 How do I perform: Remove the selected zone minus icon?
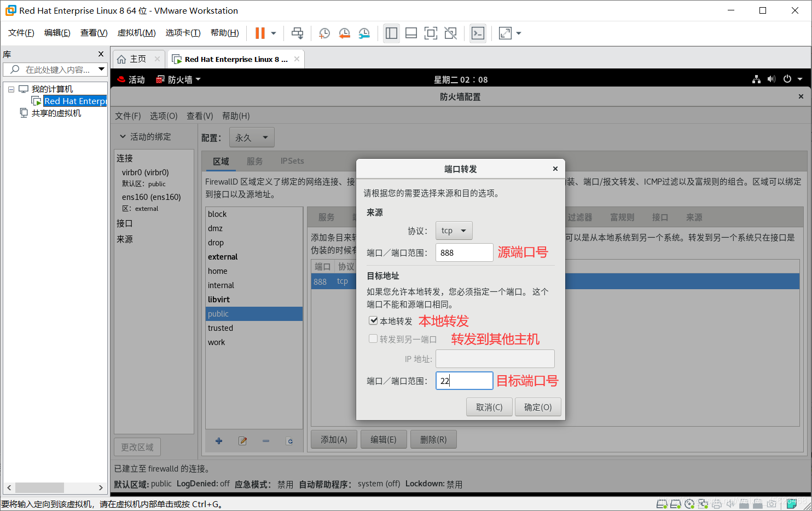[266, 441]
